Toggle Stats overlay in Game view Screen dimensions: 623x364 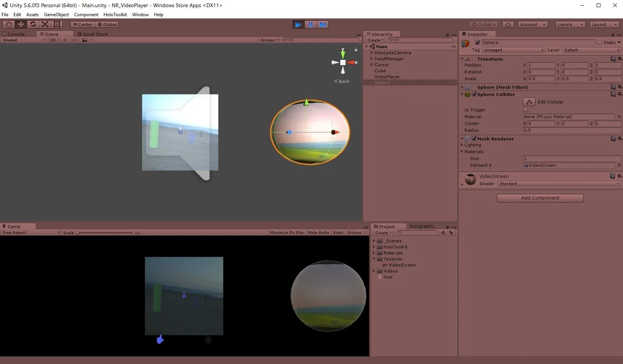click(338, 233)
